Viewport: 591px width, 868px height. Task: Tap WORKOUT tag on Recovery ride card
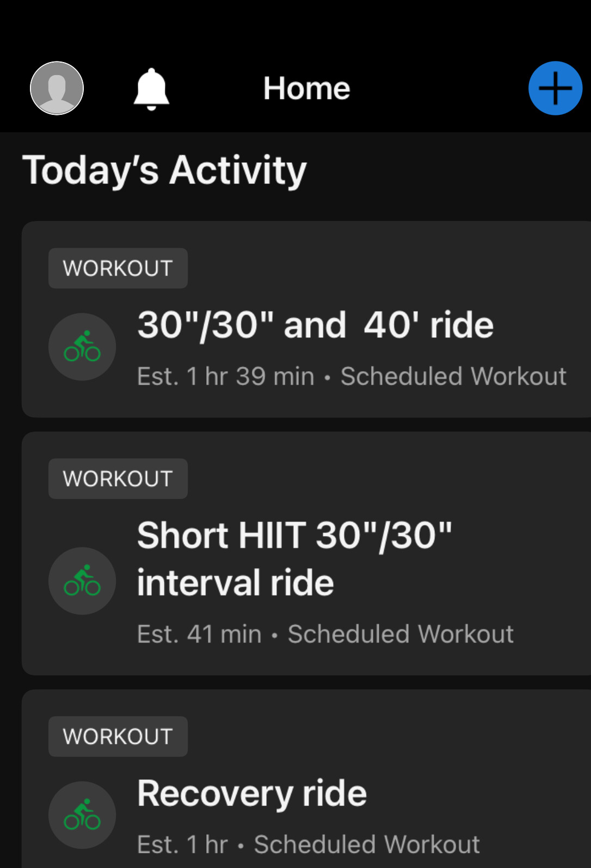click(x=118, y=736)
